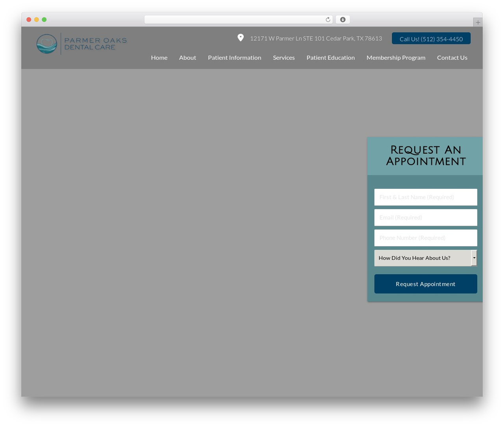The width and height of the screenshot is (504, 427).
Task: Open the Patient Information menu
Action: pos(234,58)
